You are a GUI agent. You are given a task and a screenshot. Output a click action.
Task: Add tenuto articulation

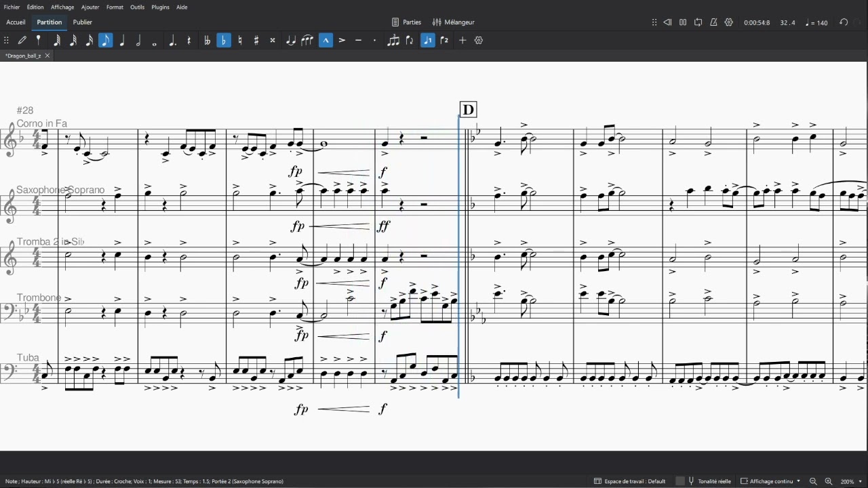(358, 41)
